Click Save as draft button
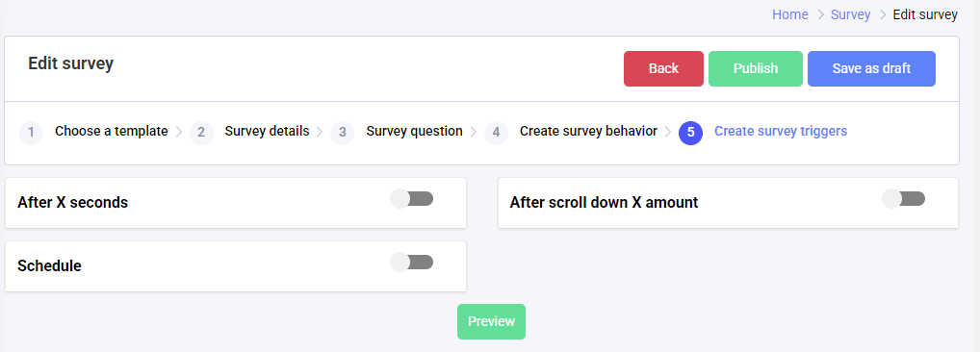Viewport: 980px width, 352px height. pos(871,68)
